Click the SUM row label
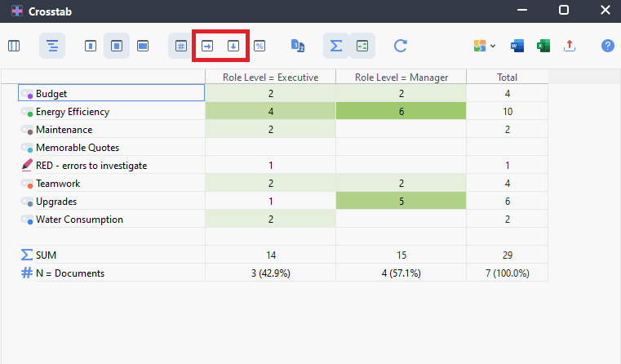Viewport: 621px width, 364px height. [x=46, y=255]
